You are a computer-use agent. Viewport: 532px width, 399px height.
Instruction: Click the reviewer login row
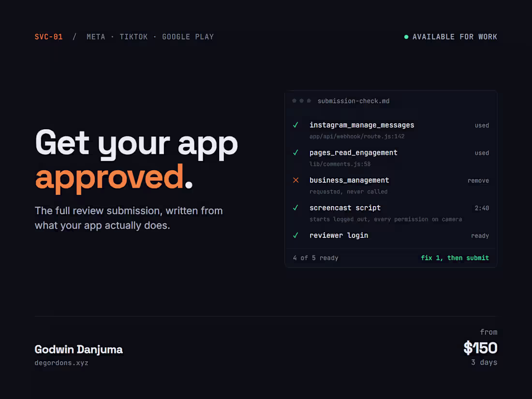(391, 236)
